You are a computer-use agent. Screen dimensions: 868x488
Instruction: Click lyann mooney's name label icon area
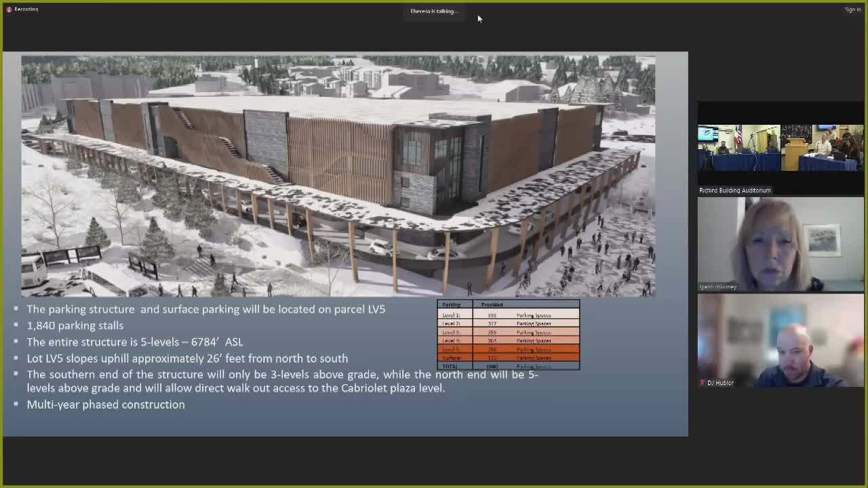717,287
